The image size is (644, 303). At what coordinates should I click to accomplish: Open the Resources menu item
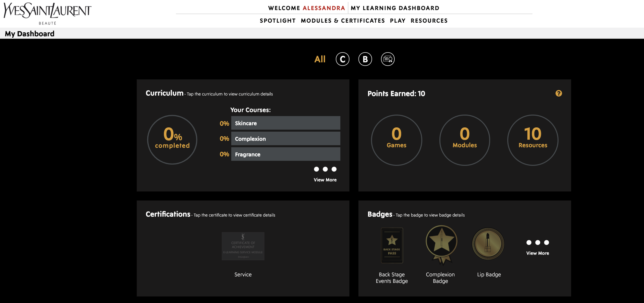[429, 21]
